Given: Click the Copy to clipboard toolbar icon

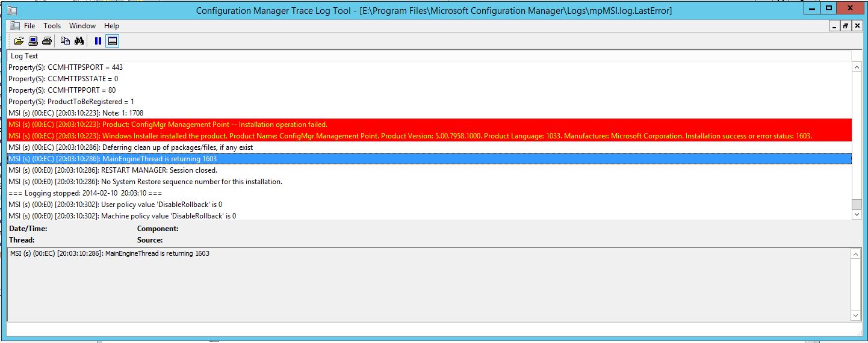Looking at the screenshot, I should (x=65, y=41).
